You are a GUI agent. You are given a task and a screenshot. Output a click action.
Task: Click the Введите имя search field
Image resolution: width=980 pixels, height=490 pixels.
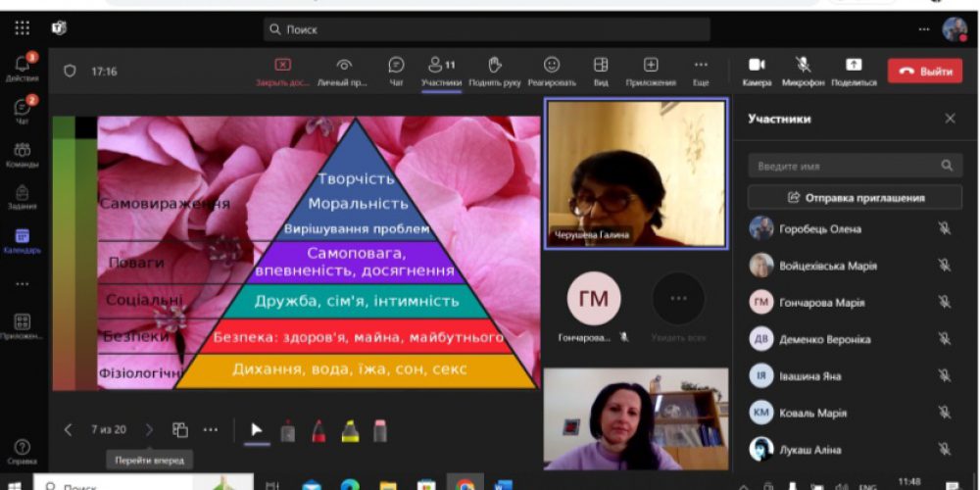click(845, 166)
